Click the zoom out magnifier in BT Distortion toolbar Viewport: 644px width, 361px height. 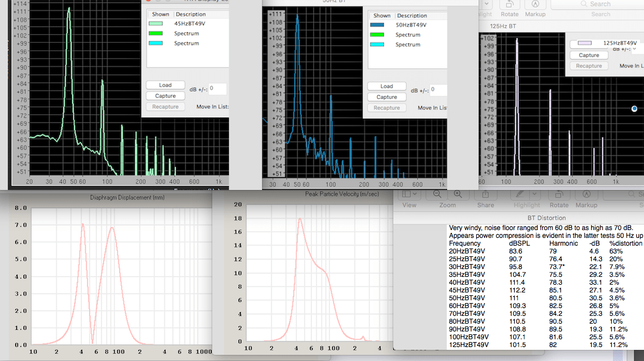(437, 194)
